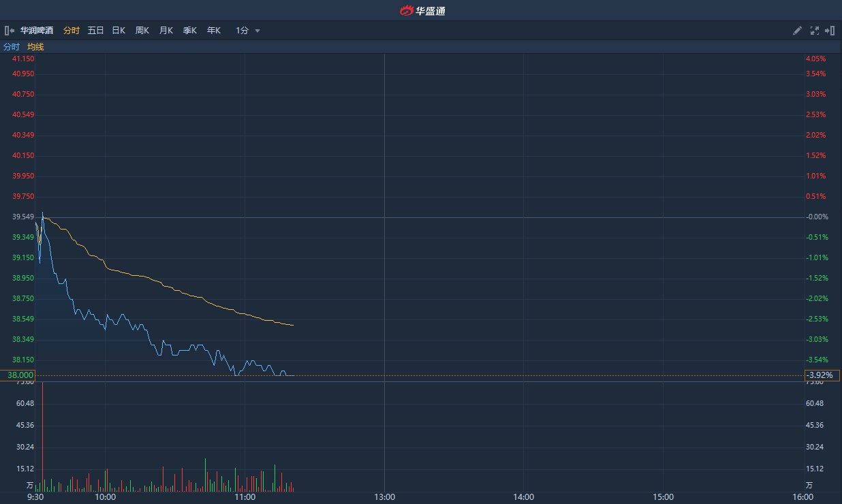The width and height of the screenshot is (842, 504).
Task: Toggle the blue 分时 line legend
Action: 12,47
